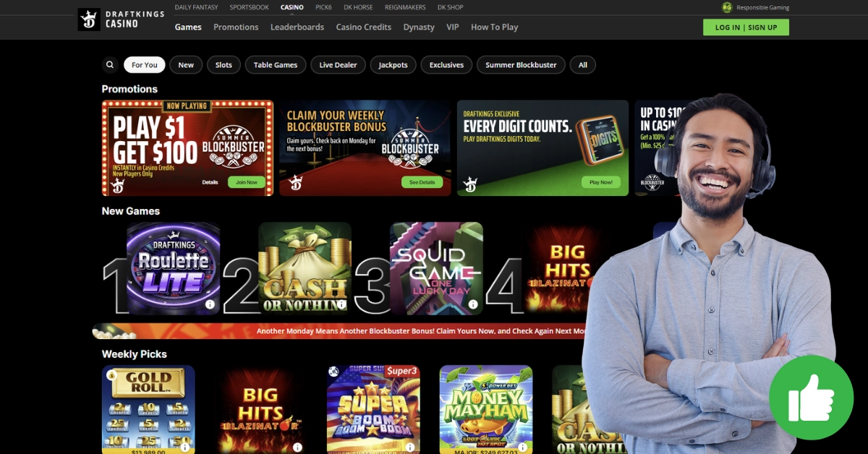The image size is (868, 454).
Task: Open the VIP nav item
Action: 453,27
